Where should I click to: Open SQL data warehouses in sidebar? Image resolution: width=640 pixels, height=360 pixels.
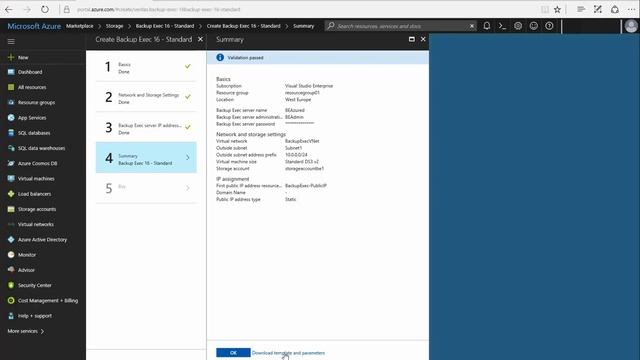[43, 148]
